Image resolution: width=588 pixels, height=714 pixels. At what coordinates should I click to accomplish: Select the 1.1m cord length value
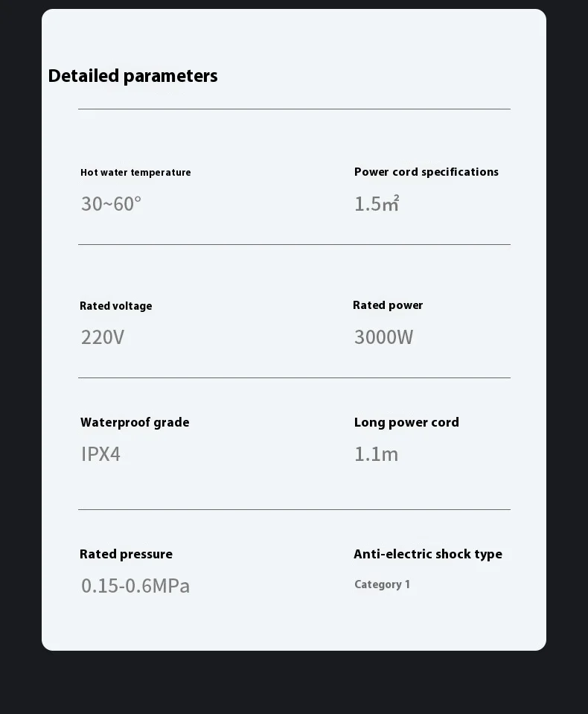coord(376,454)
